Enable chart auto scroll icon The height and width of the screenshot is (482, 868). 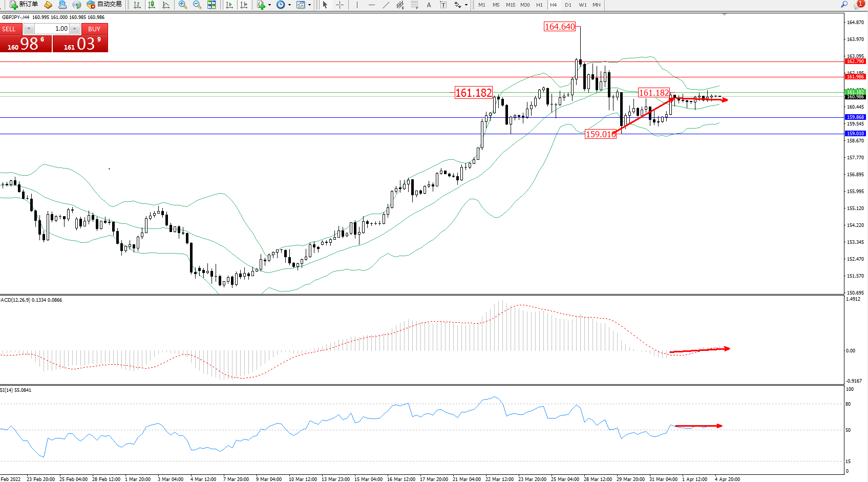point(229,5)
